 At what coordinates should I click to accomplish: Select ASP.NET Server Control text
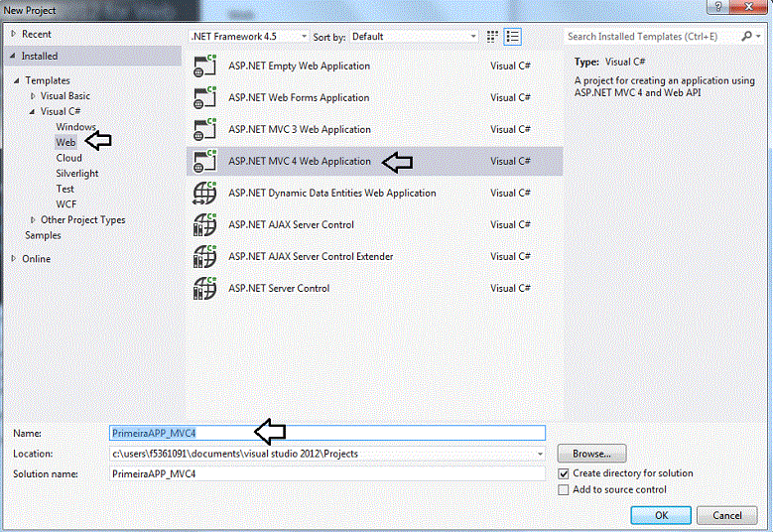279,289
